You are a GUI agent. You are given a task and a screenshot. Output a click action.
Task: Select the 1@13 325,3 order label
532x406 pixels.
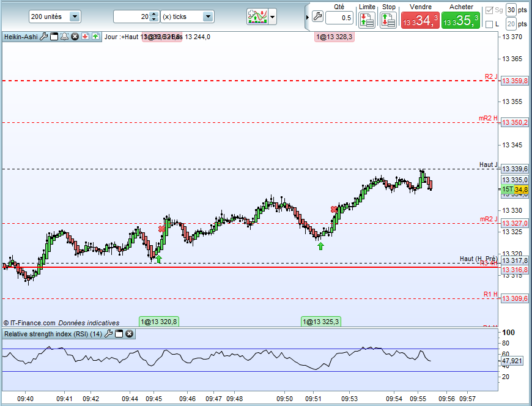pyautogui.click(x=321, y=322)
